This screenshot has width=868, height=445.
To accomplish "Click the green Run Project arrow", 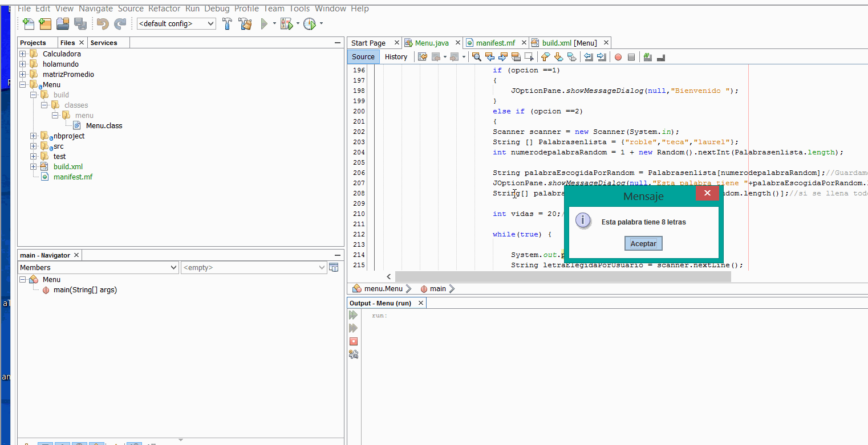I will [264, 24].
